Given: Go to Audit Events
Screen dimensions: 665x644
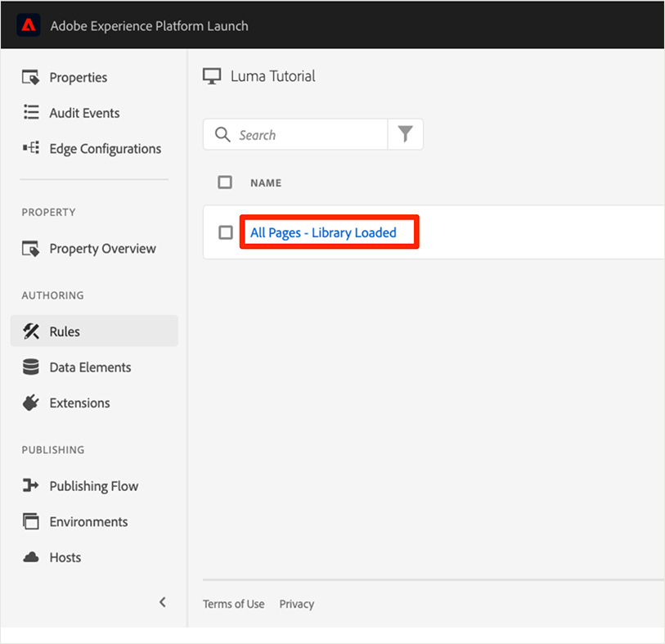Looking at the screenshot, I should point(84,113).
